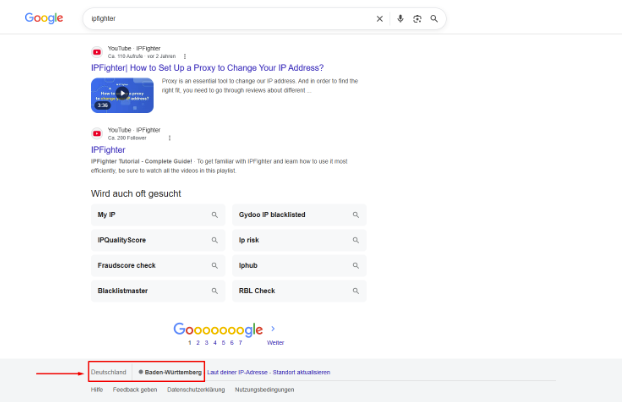Open three-dot menu for IPFighter channel result
This screenshot has height=402, width=623.
(170, 138)
